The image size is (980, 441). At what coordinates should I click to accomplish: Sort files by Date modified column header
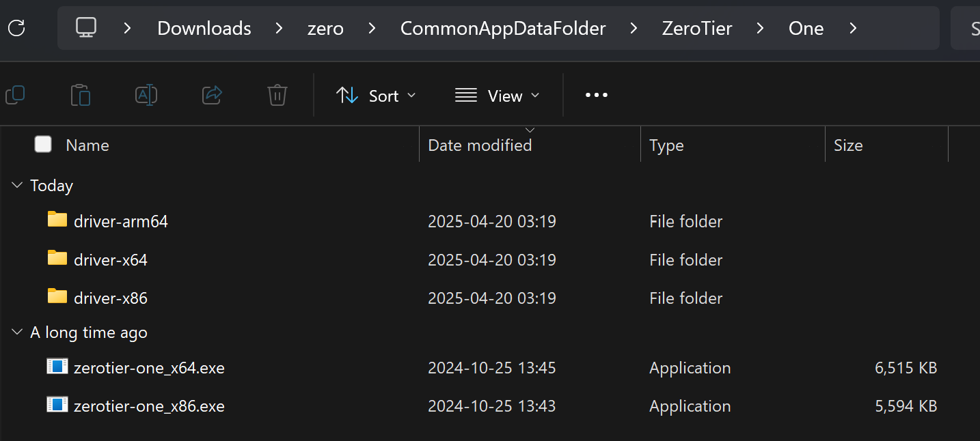click(x=480, y=145)
